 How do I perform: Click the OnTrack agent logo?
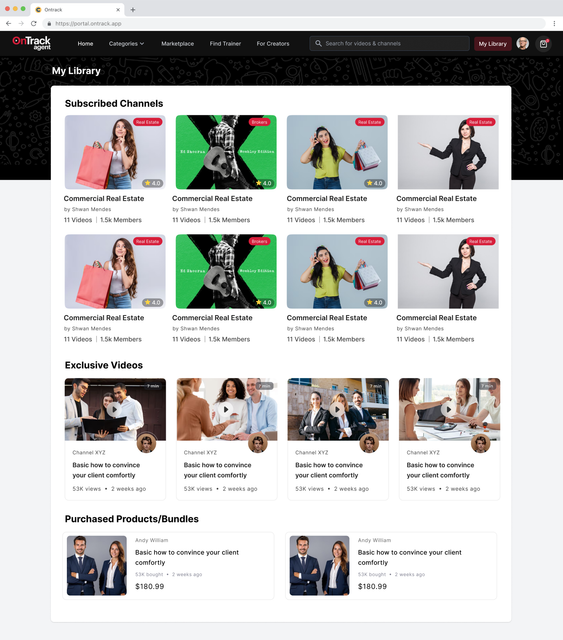[32, 43]
